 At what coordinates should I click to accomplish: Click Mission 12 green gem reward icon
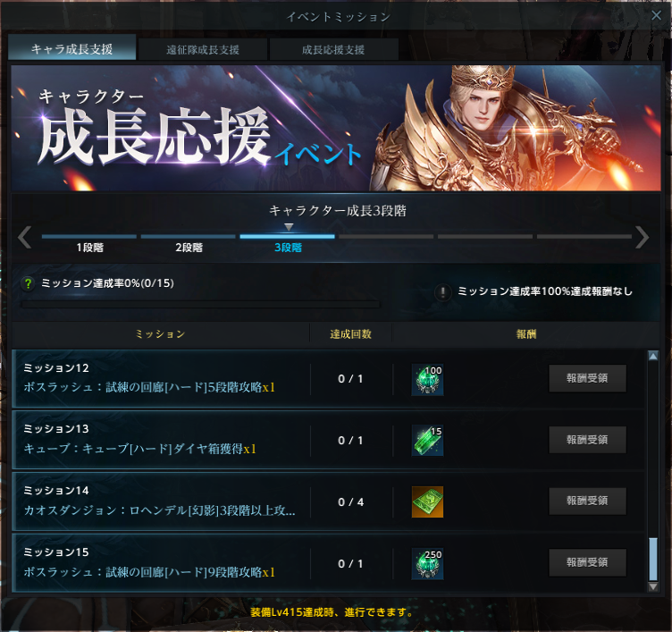(427, 379)
